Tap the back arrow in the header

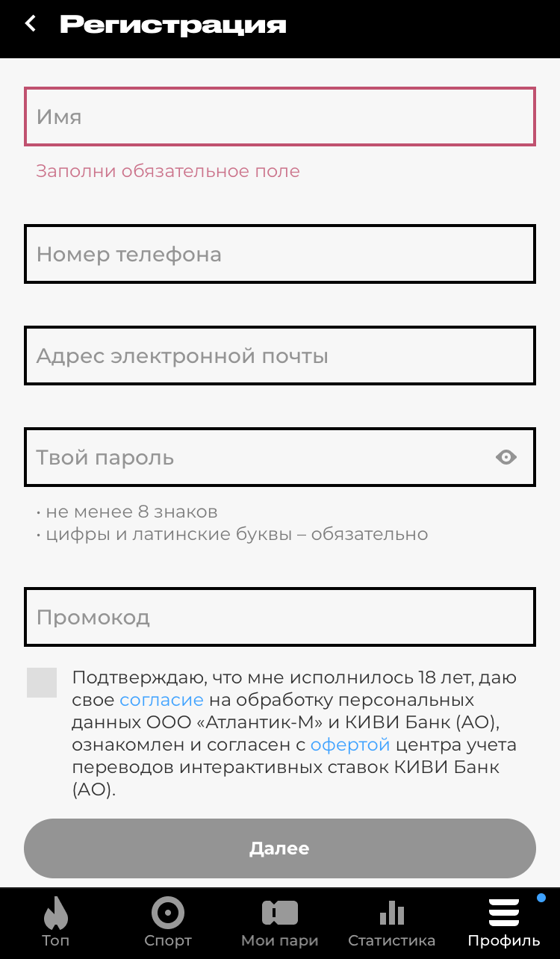pyautogui.click(x=31, y=24)
